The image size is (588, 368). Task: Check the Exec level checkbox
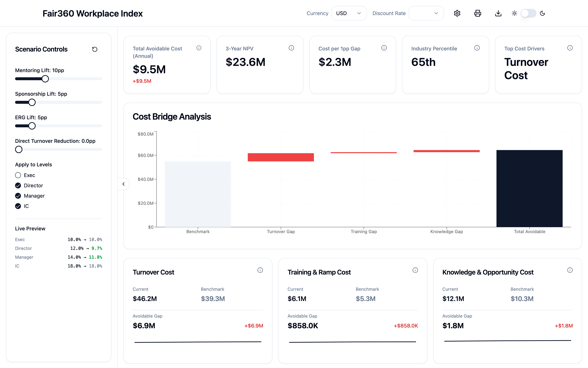[18, 175]
